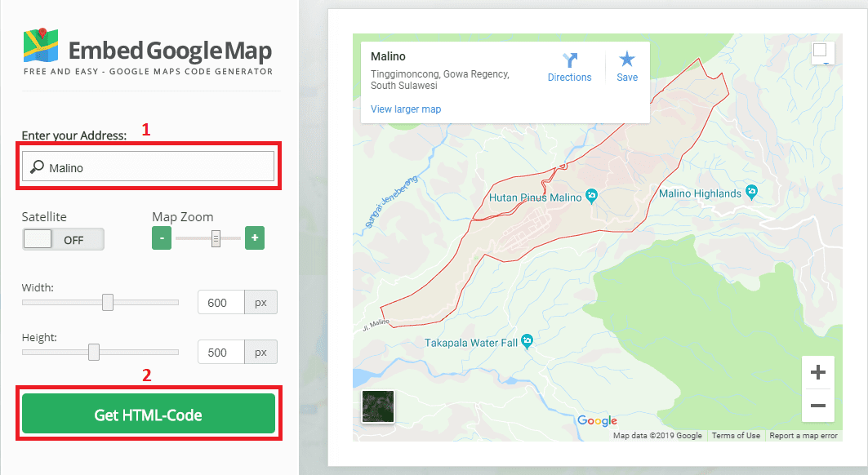Click the Directions icon on map card
This screenshot has width=868, height=475.
570,60
